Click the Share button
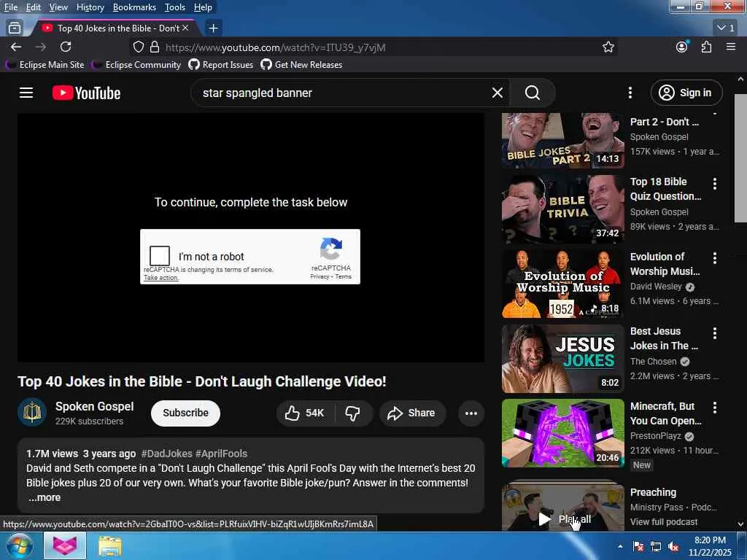This screenshot has width=747, height=560. 412,413
